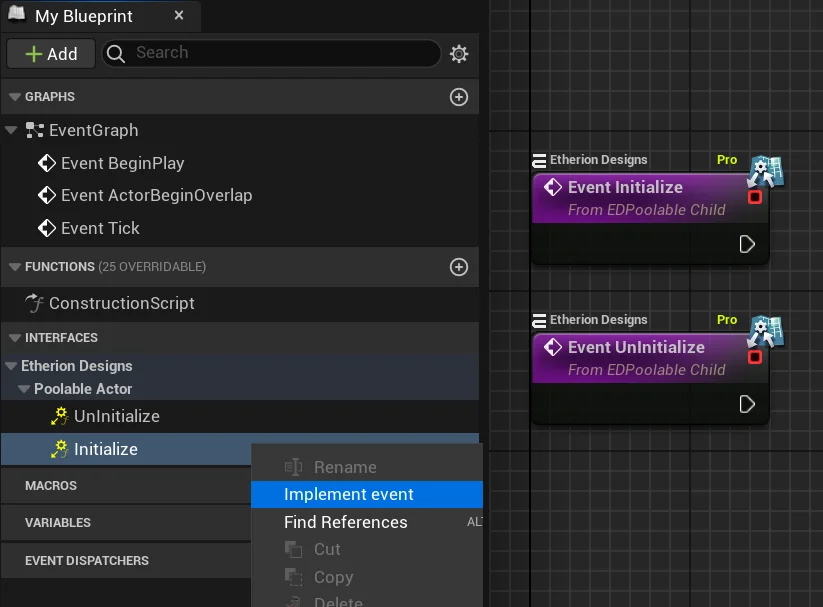
Task: Choose Implement event from the context menu
Action: point(348,494)
